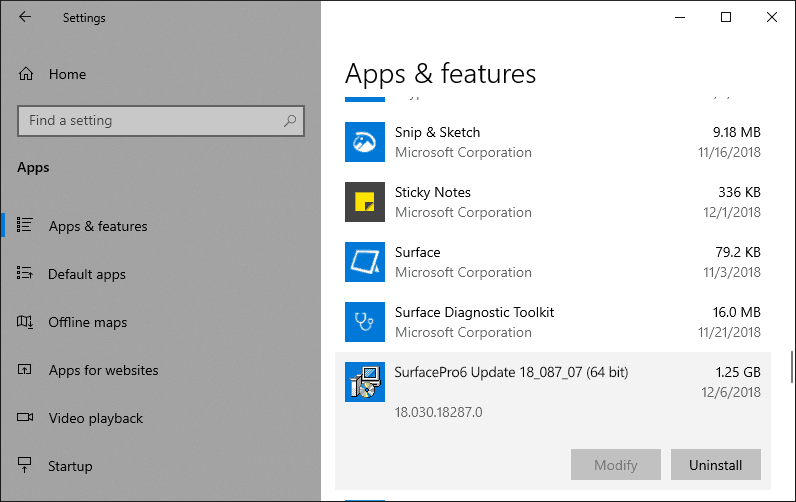The width and height of the screenshot is (796, 502).
Task: Click the Apps section header in sidebar
Action: [x=33, y=168]
